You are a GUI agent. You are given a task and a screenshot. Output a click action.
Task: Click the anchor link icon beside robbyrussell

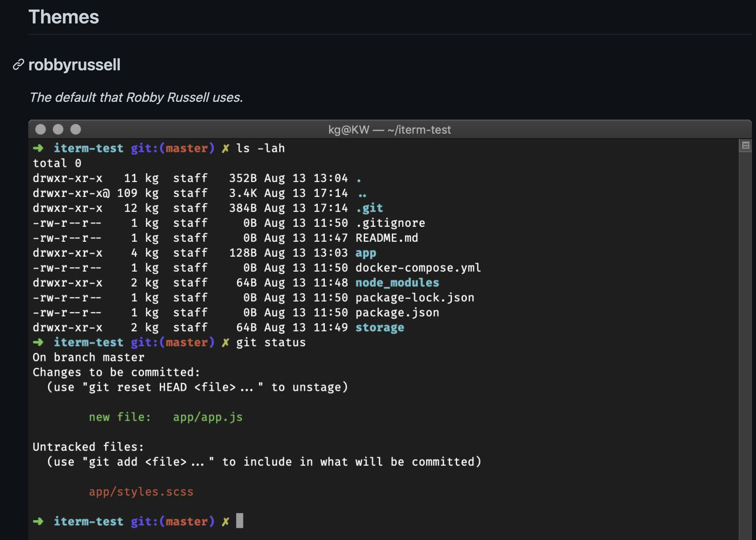18,65
